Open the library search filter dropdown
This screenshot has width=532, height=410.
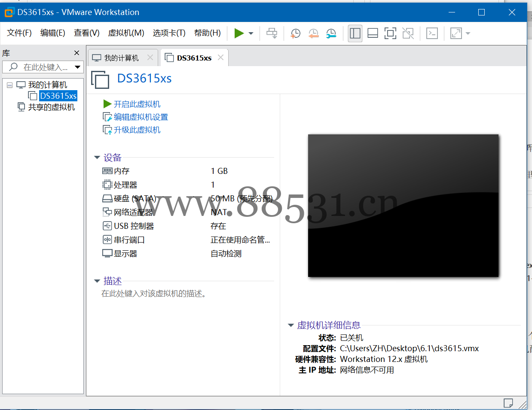click(x=77, y=67)
